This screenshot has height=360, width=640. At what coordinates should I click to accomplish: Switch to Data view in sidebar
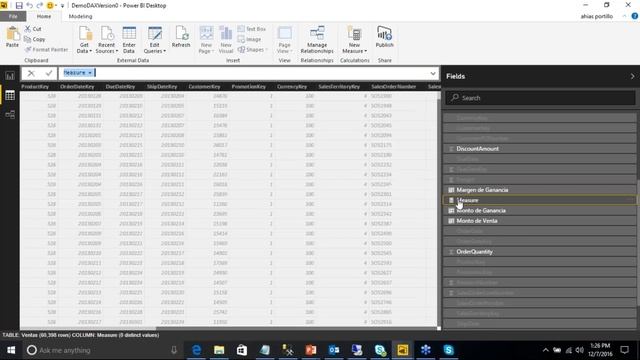click(10, 95)
